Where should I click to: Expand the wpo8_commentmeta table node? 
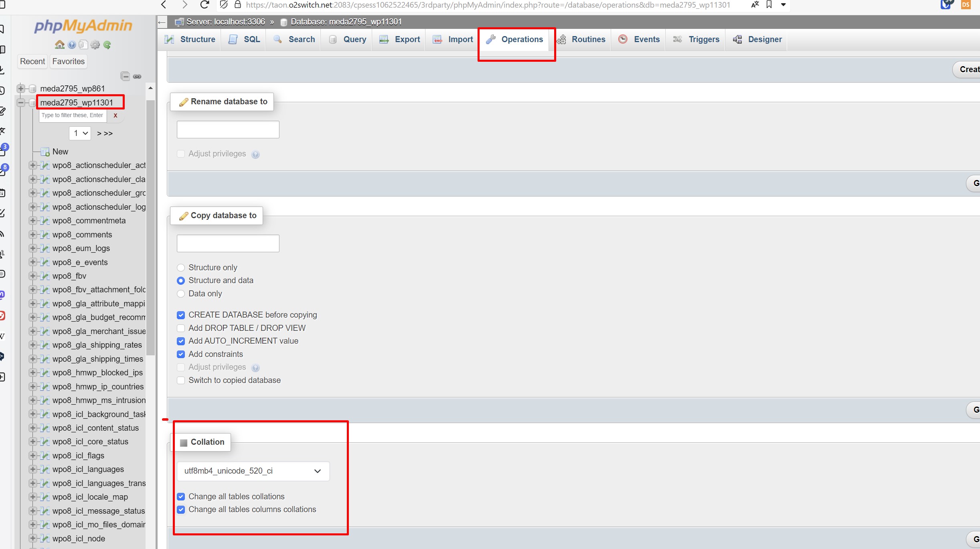[x=33, y=221]
